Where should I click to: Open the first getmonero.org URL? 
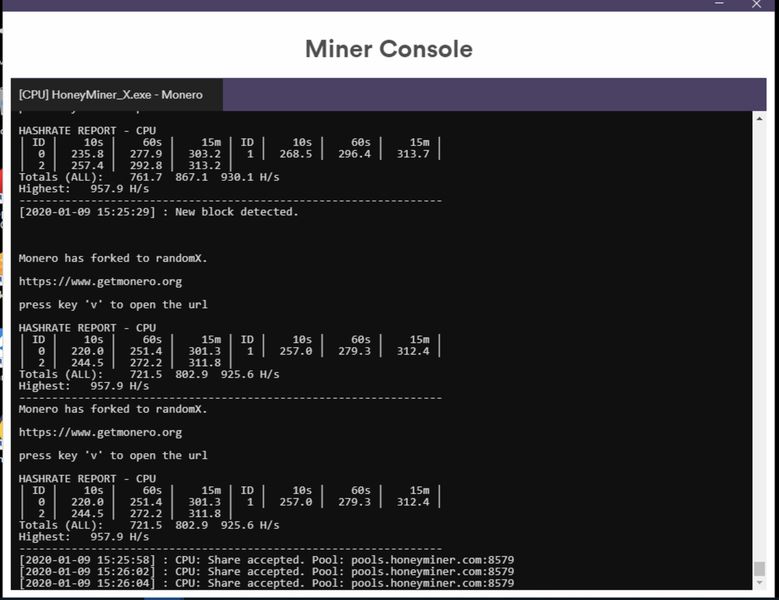click(100, 282)
